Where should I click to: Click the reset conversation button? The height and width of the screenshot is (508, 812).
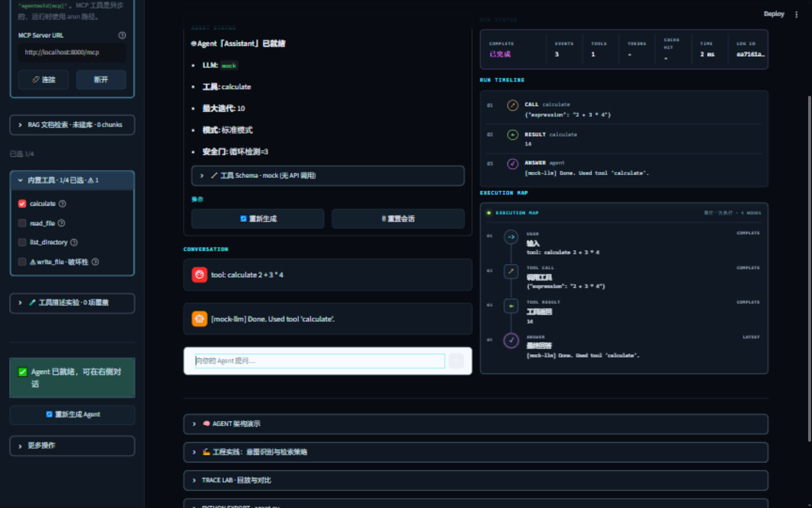pos(398,219)
